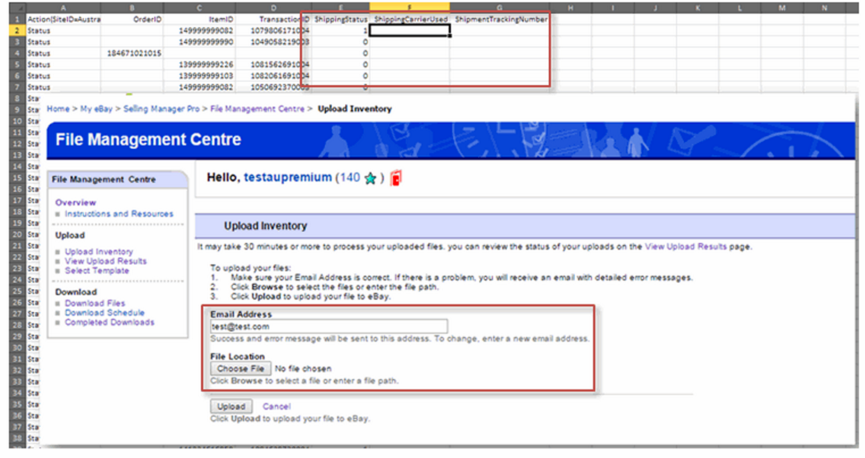
Task: Open View Upload Results sidebar link
Action: click(x=105, y=261)
